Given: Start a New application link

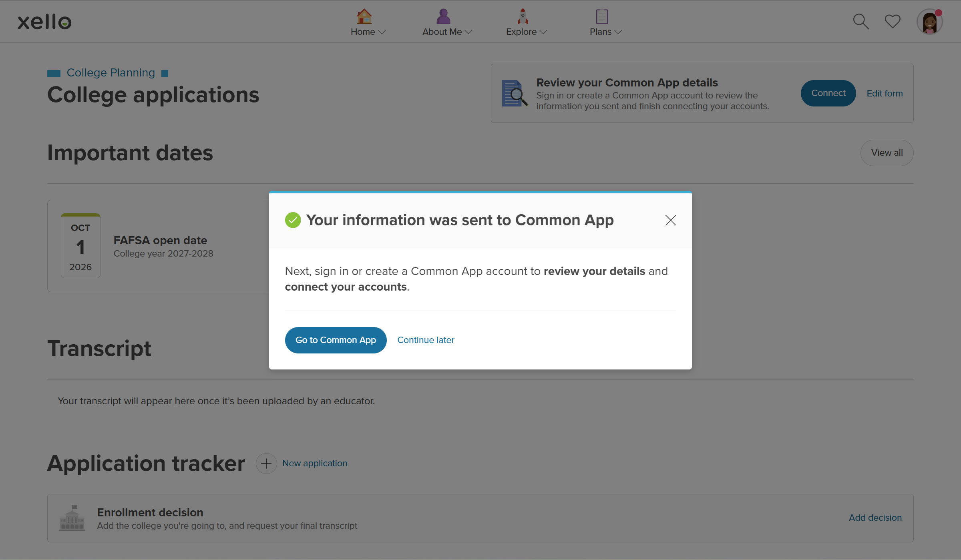Looking at the screenshot, I should click(x=315, y=464).
